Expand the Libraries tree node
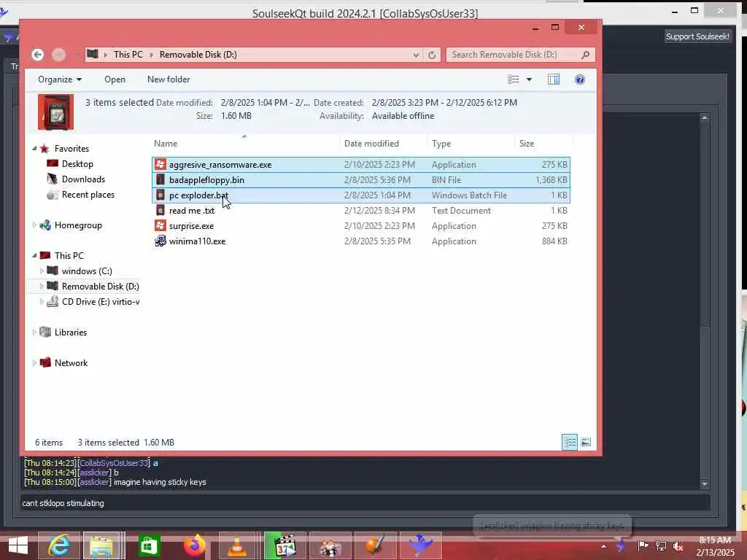 tap(34, 332)
